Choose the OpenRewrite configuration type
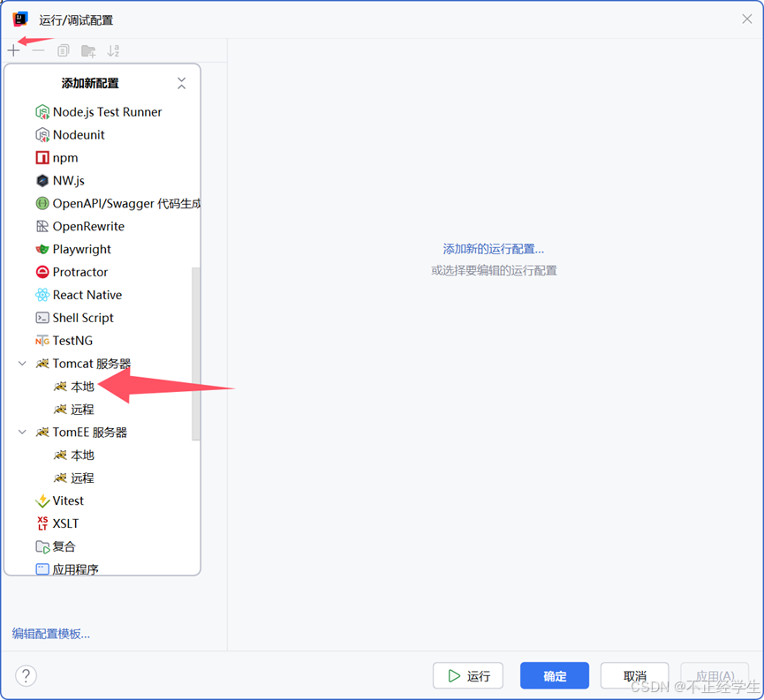This screenshot has width=764, height=700. 88,226
